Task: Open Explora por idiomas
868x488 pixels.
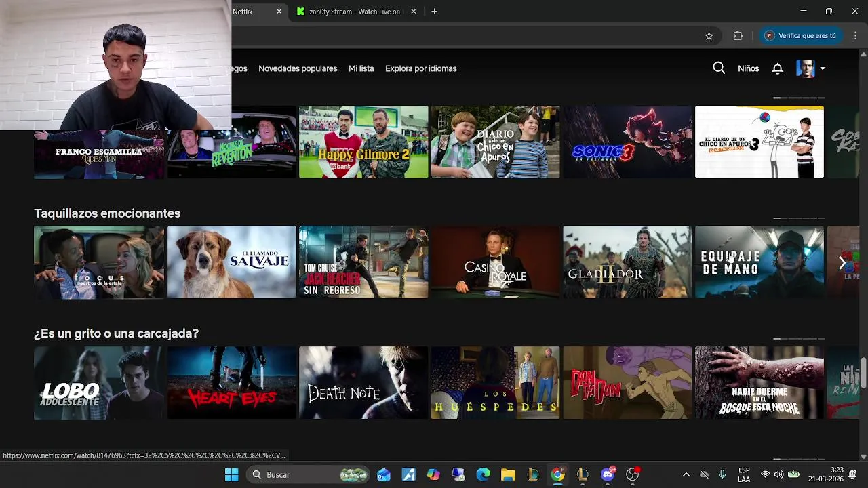Action: [x=420, y=68]
